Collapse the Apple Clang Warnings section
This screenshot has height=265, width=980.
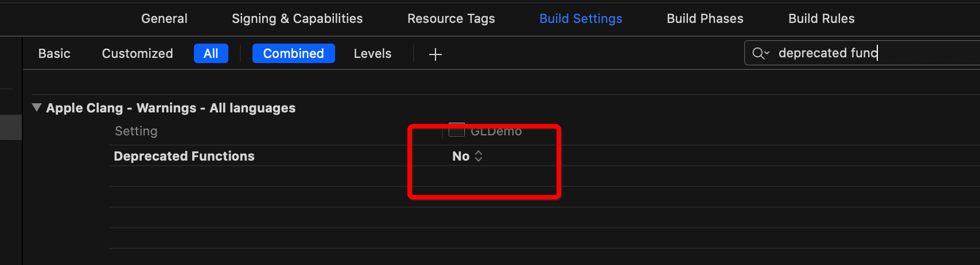point(37,107)
